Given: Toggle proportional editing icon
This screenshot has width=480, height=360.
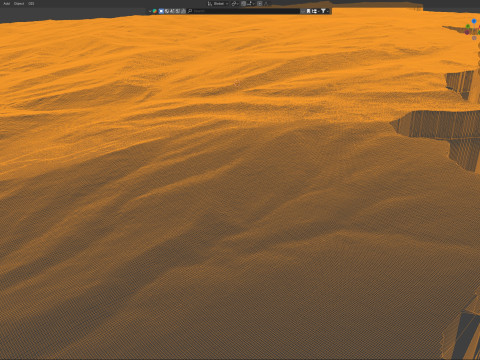Looking at the screenshot, I should pyautogui.click(x=260, y=3).
